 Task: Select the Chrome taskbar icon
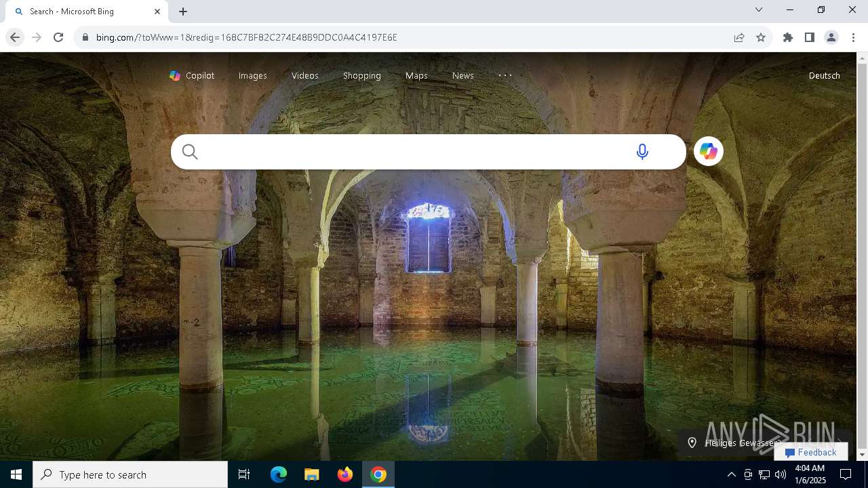pos(378,474)
